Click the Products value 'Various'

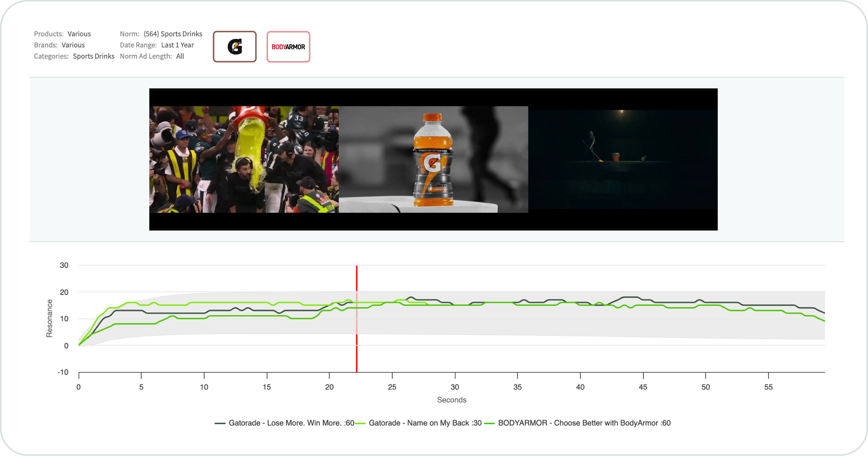click(79, 34)
